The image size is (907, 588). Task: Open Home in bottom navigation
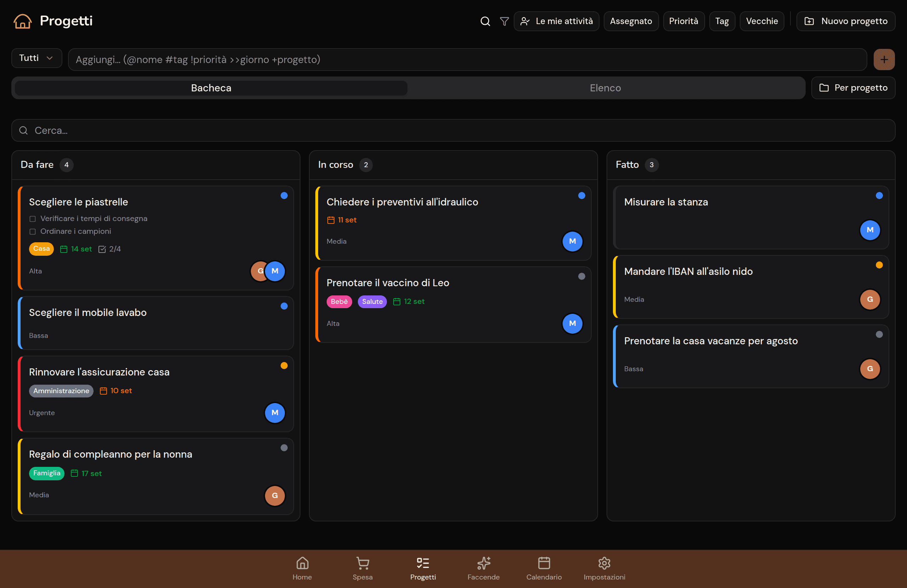(x=302, y=568)
